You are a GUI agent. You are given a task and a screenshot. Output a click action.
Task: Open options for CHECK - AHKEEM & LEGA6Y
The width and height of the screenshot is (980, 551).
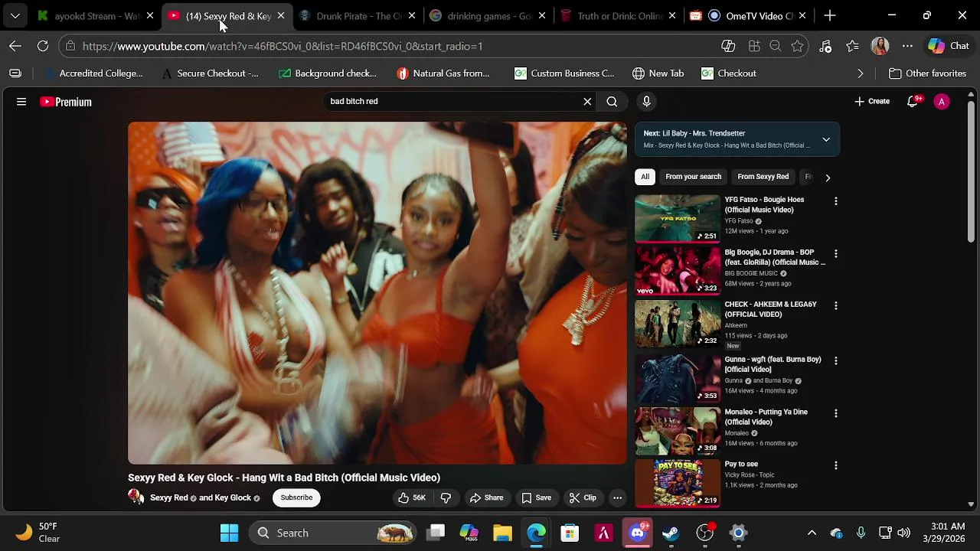[835, 306]
